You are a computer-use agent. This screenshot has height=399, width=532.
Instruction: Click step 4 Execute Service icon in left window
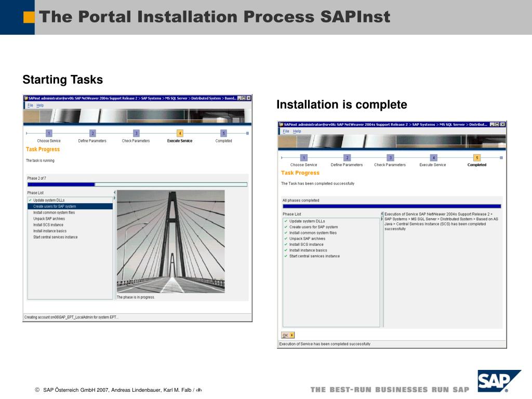point(180,134)
